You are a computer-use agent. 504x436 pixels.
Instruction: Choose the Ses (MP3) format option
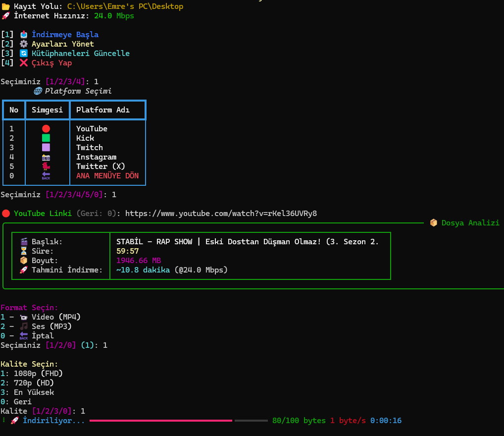coord(51,327)
